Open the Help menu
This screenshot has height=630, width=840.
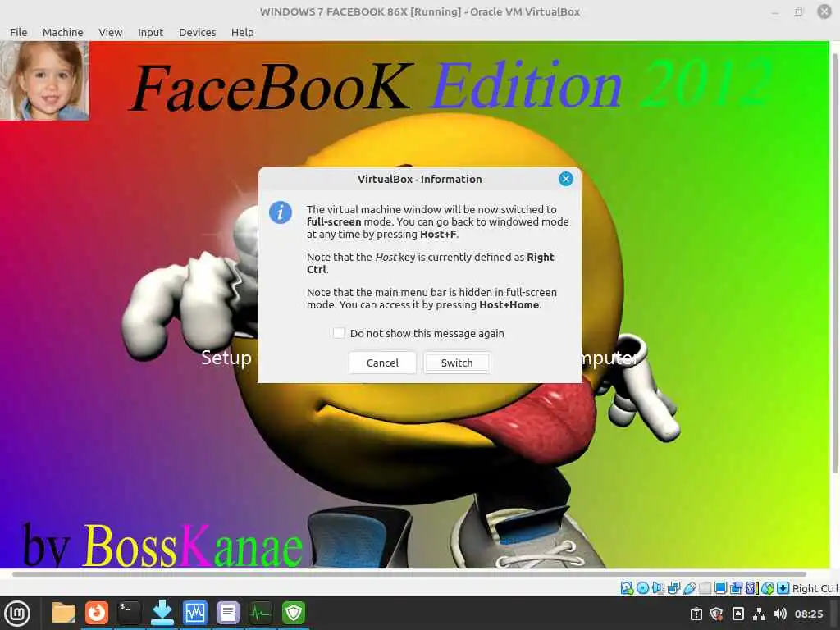click(242, 32)
